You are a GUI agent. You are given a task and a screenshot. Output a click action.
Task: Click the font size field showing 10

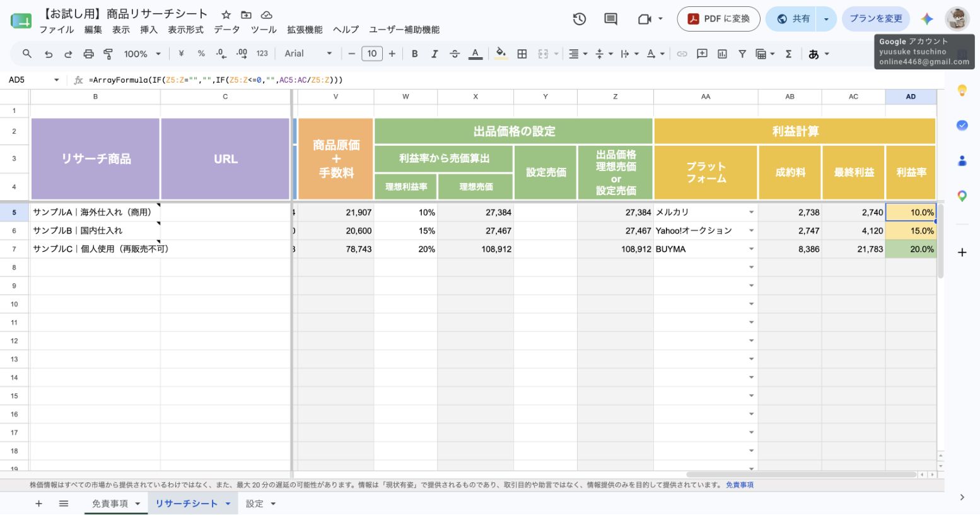372,54
